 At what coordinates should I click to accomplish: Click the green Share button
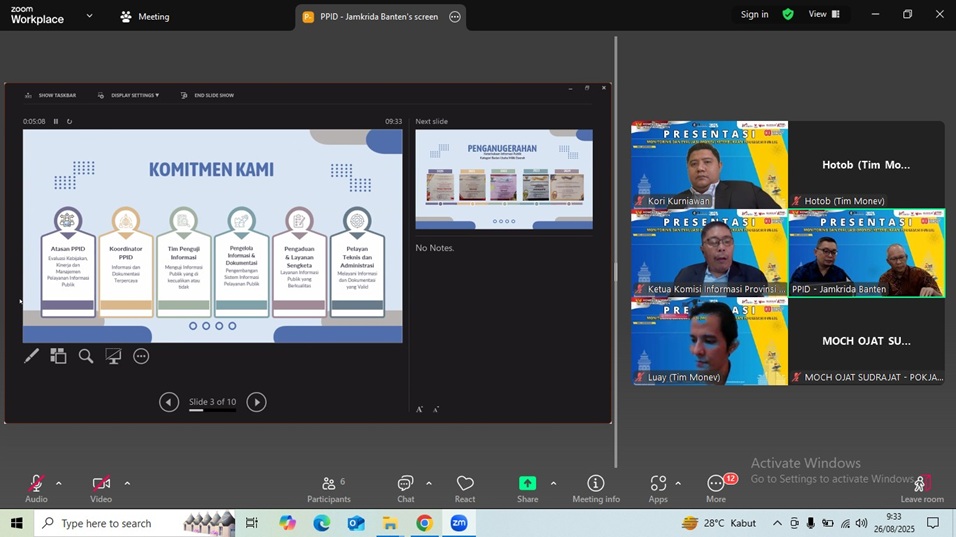pyautogui.click(x=527, y=489)
